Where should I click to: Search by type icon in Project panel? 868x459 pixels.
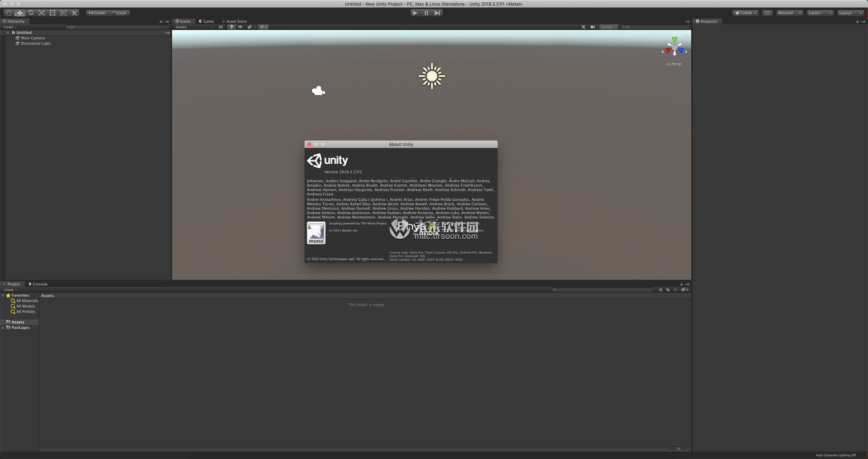pos(660,290)
